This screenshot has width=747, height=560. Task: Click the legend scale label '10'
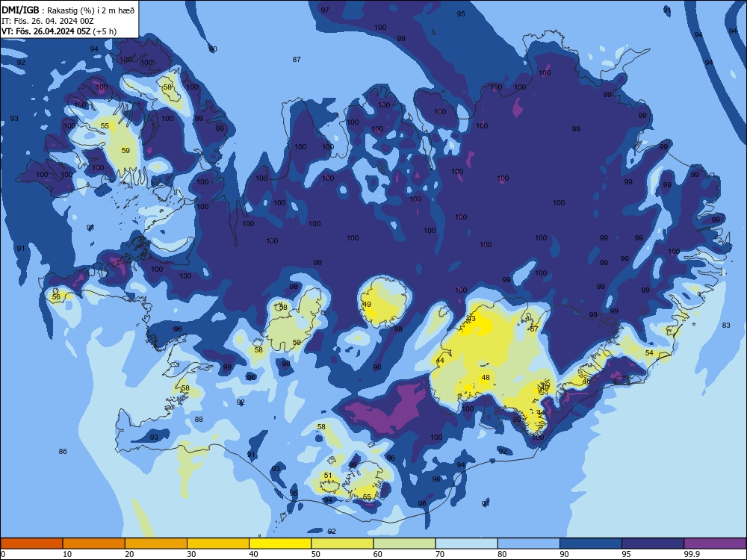click(x=67, y=554)
